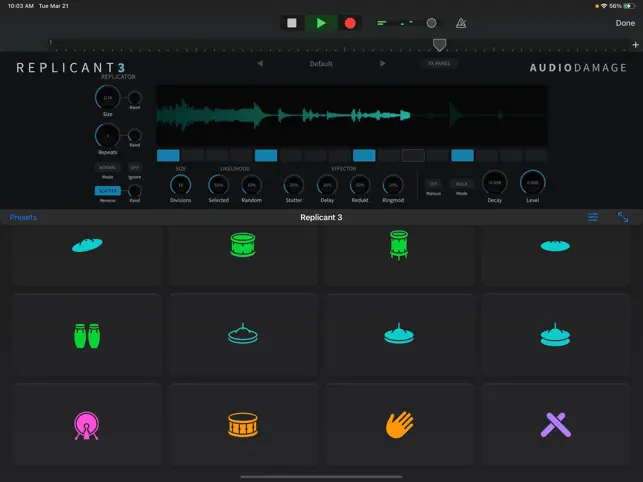Toggle the thirteenth sequencer step
This screenshot has width=643, height=482.
coord(463,155)
